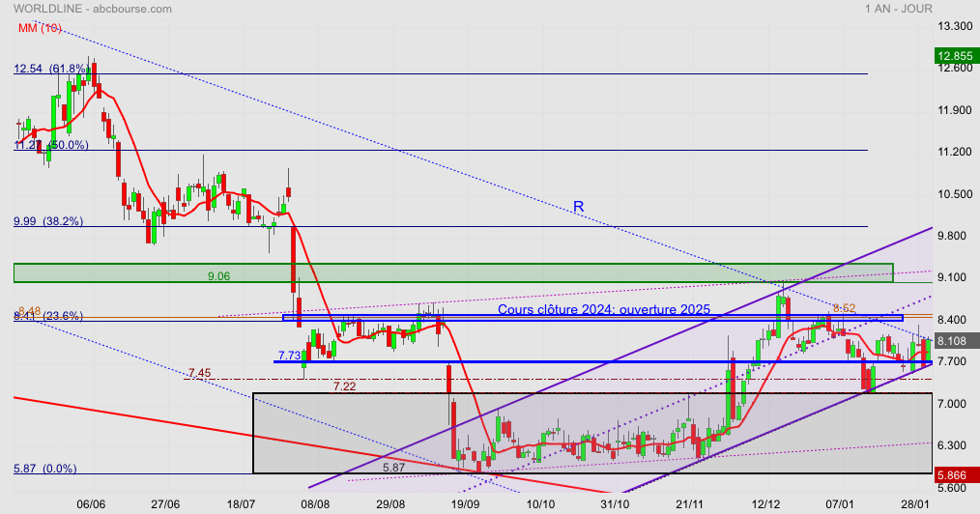Click the orange 8.52 level label
This screenshot has width=980, height=514.
[x=845, y=308]
